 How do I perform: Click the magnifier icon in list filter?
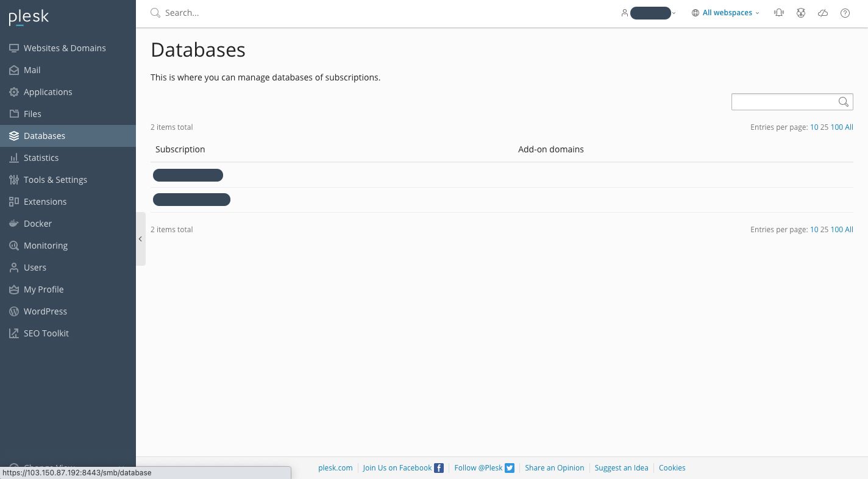coord(844,102)
